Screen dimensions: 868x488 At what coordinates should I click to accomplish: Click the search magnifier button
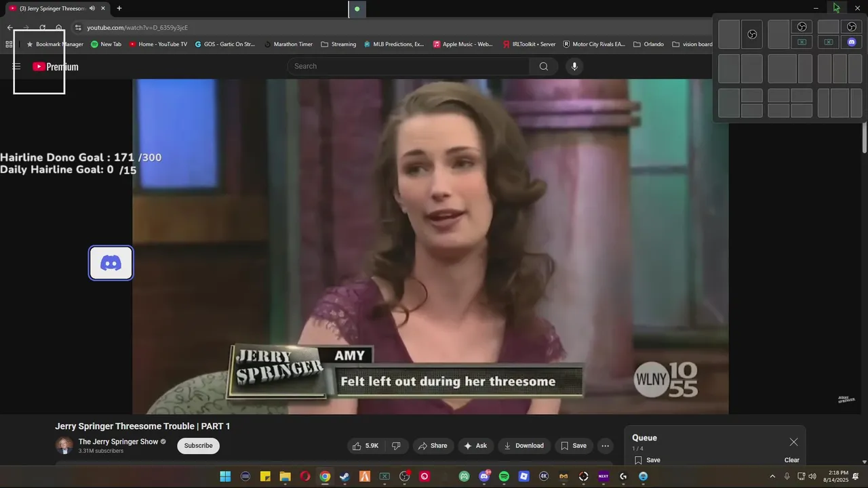(x=543, y=66)
